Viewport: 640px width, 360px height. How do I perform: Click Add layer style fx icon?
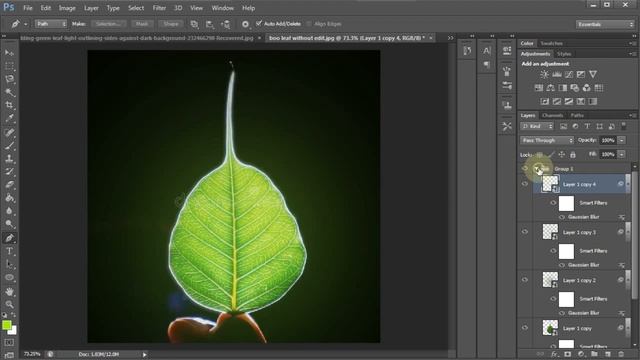tap(554, 354)
